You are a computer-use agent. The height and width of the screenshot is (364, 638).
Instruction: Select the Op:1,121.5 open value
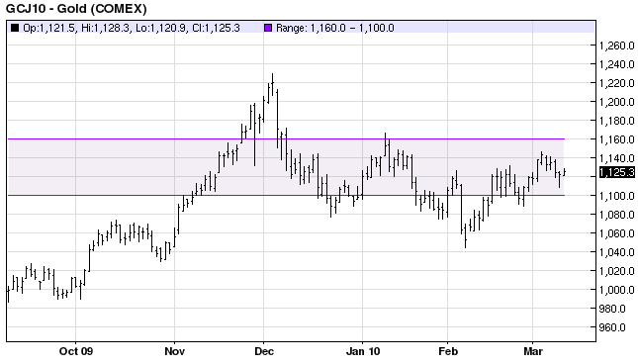coord(48,28)
